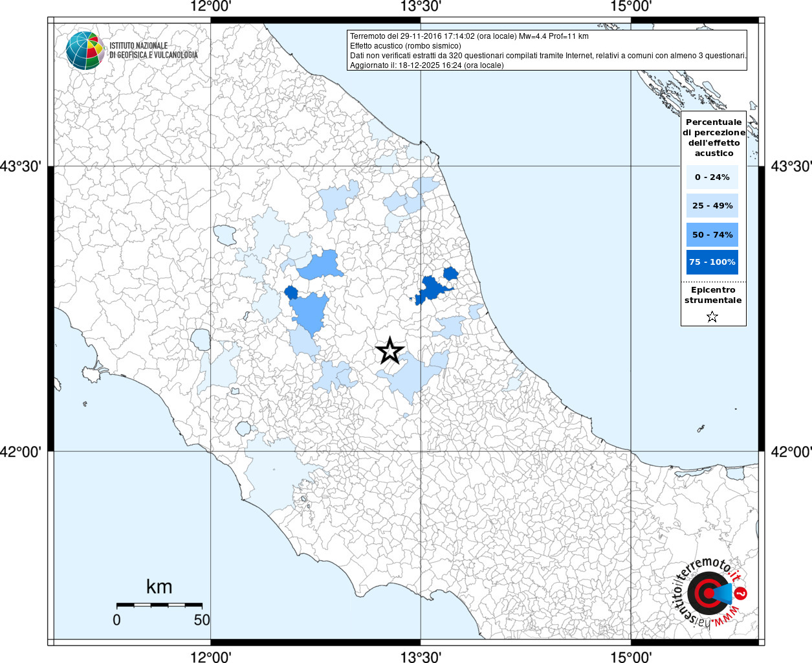
Task: Click the star symbol in the legend
Action: tap(712, 317)
